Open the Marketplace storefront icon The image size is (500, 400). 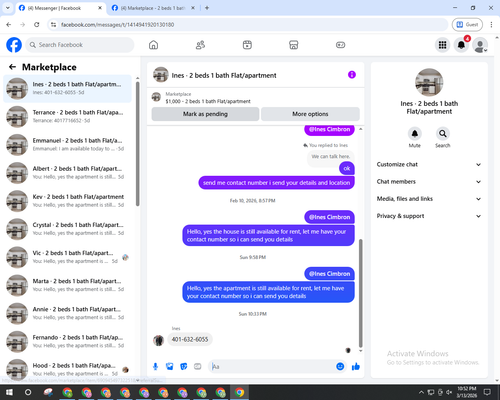(x=294, y=45)
